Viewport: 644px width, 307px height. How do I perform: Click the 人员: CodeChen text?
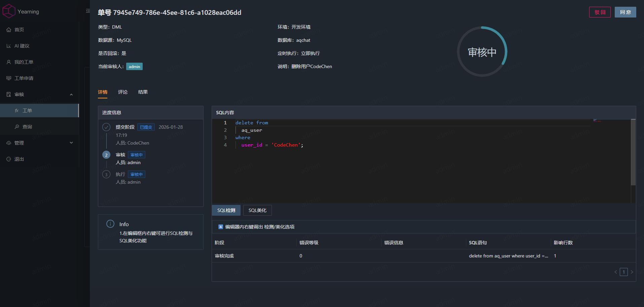coord(133,143)
